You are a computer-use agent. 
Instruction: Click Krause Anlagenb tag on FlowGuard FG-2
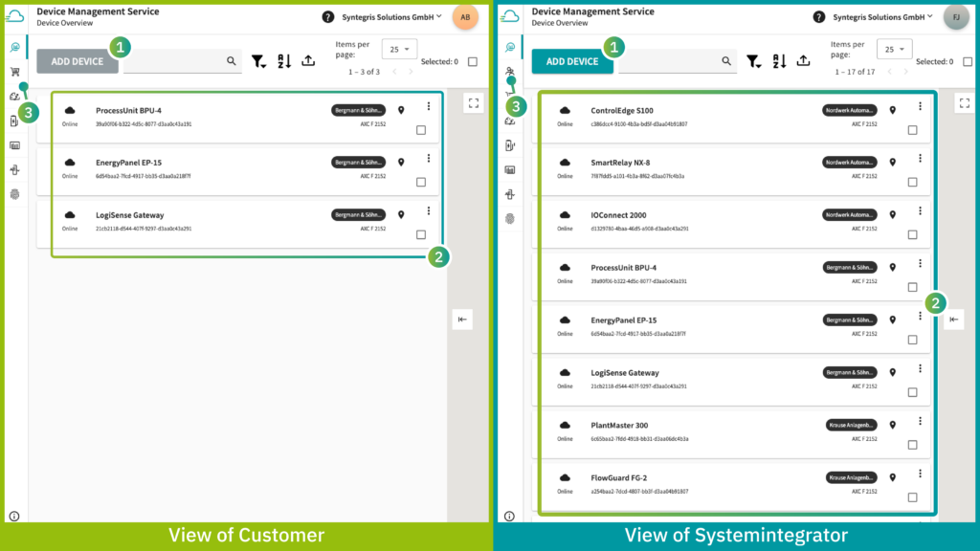pos(851,478)
